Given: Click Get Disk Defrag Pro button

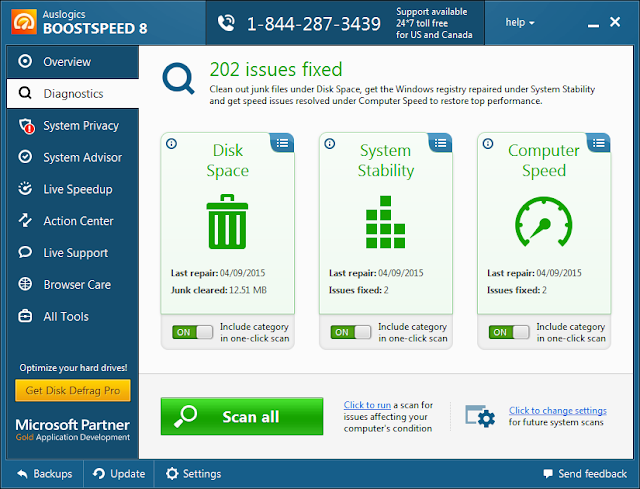Looking at the screenshot, I should click(73, 391).
